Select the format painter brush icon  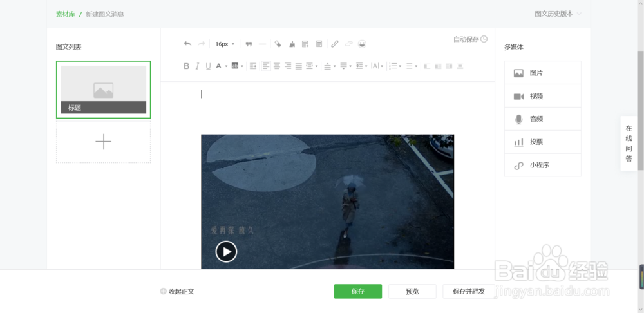click(x=292, y=44)
